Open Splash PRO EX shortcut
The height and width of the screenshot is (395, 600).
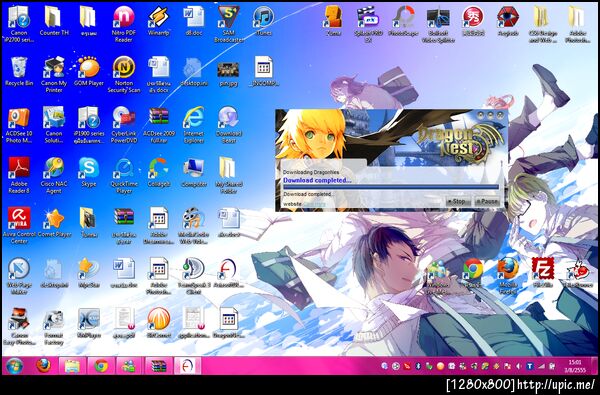point(368,25)
